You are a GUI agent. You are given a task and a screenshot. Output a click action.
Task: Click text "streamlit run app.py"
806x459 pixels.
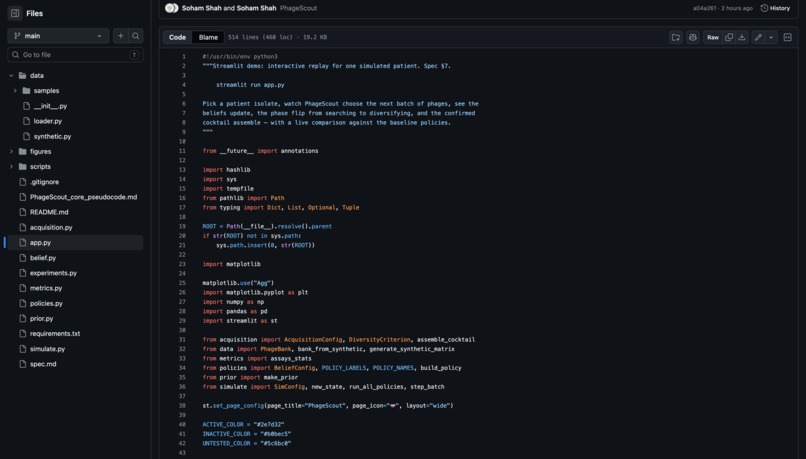pos(250,85)
